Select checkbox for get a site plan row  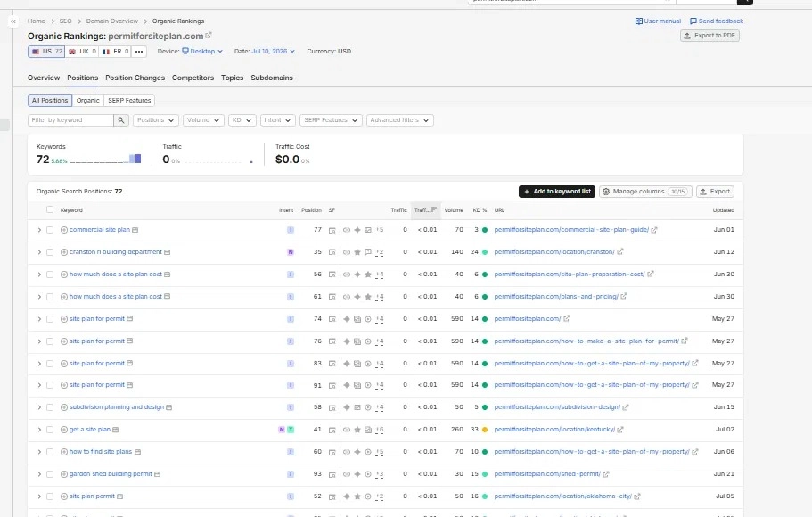point(50,430)
